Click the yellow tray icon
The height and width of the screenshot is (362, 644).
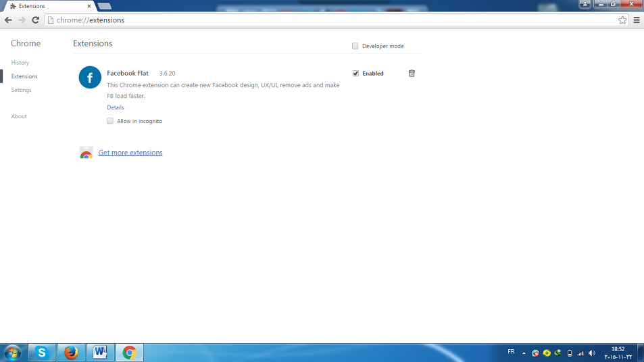pos(547,353)
